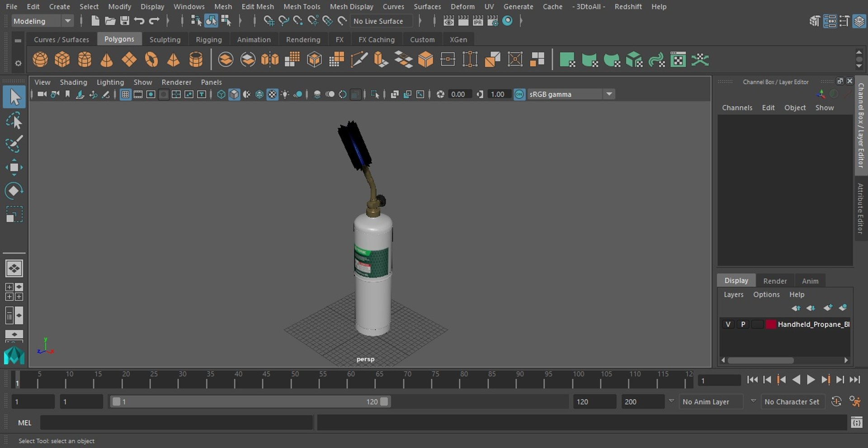The width and height of the screenshot is (868, 448).
Task: Click the time range slider bar
Action: pos(250,401)
